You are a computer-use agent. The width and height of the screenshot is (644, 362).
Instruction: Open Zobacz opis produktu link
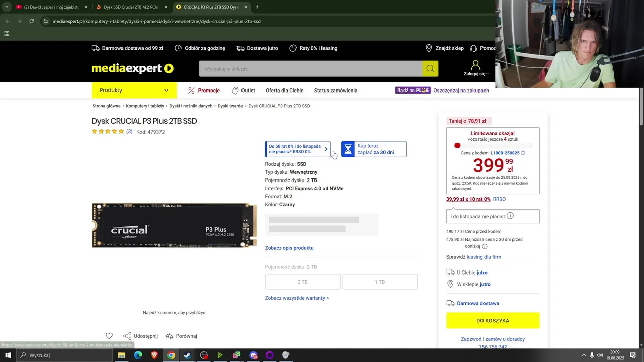click(289, 248)
